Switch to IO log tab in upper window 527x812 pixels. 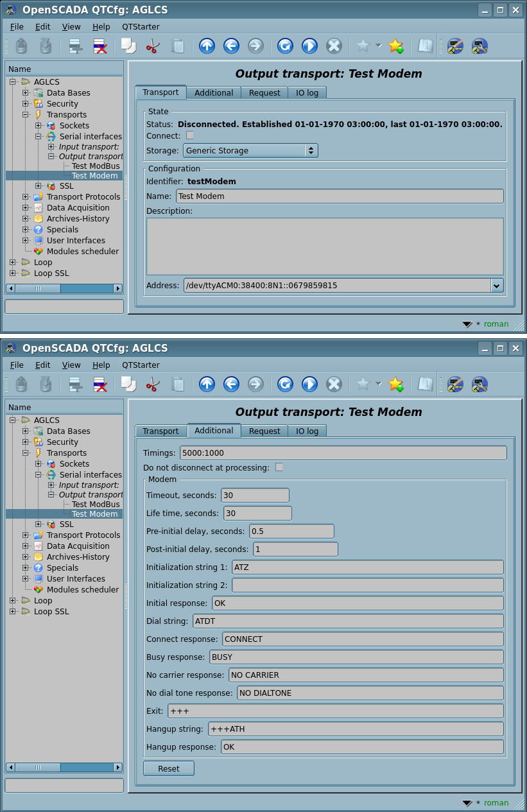307,93
